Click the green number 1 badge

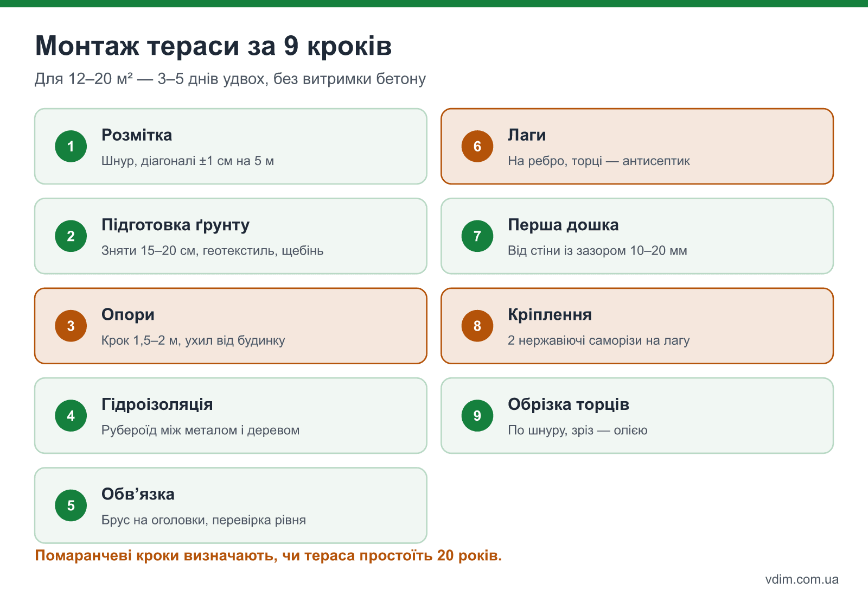tap(71, 146)
